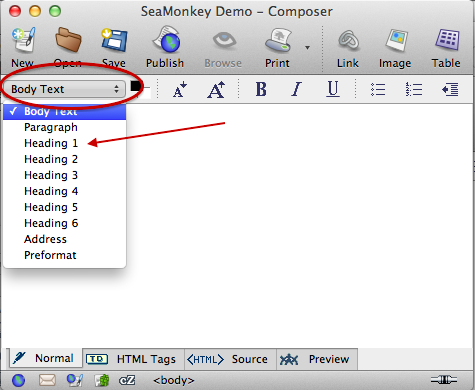
Task: Click the online/offline connection icon
Action: tap(444, 380)
